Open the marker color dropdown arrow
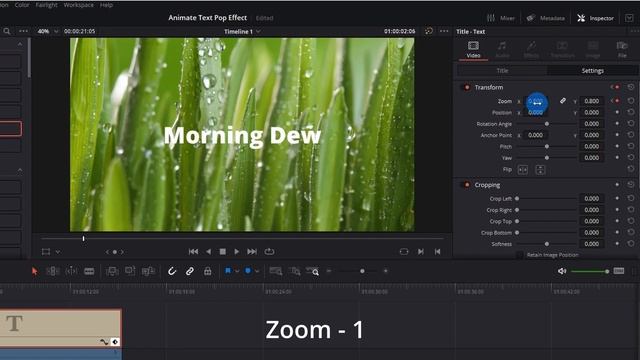Viewport: 640px width, 360px height. [257, 271]
